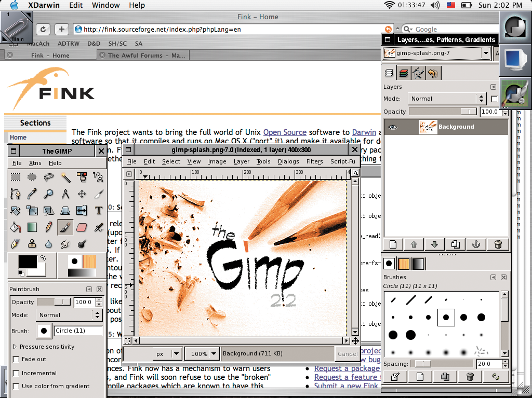
Task: Select the Blur/Sharpen droplet tool
Action: click(48, 244)
